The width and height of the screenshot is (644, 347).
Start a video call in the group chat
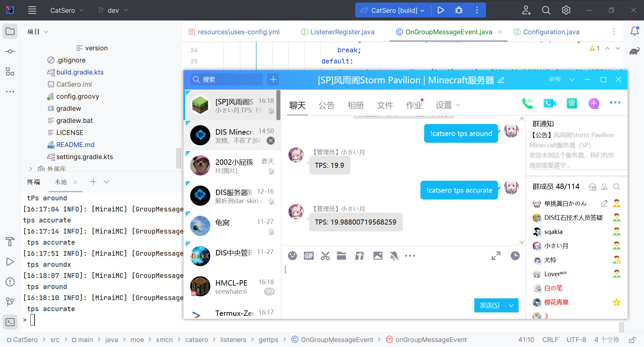point(550,103)
